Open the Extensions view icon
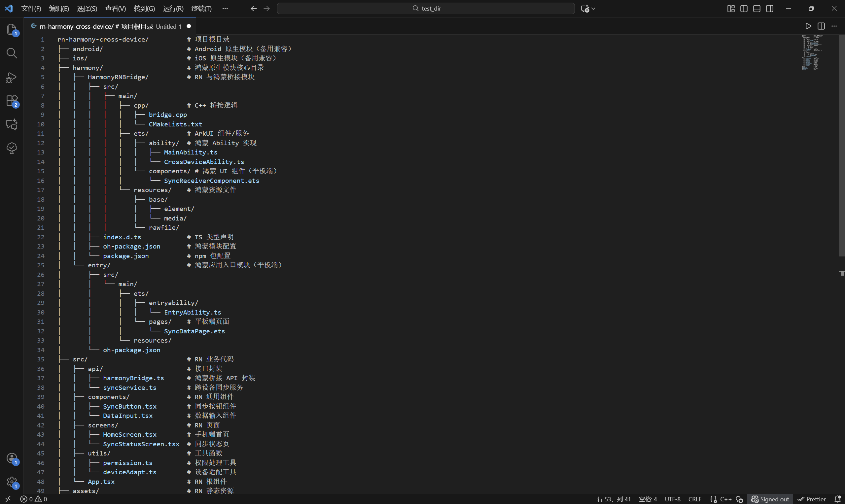The image size is (845, 504). pyautogui.click(x=12, y=101)
